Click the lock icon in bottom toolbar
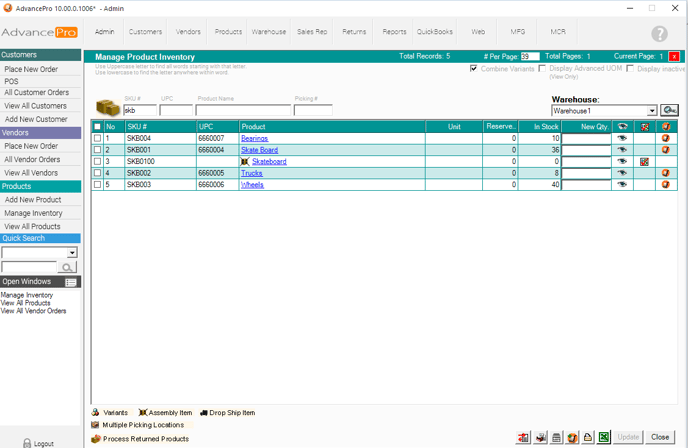Screen dimensions: 688x448 click(x=588, y=438)
